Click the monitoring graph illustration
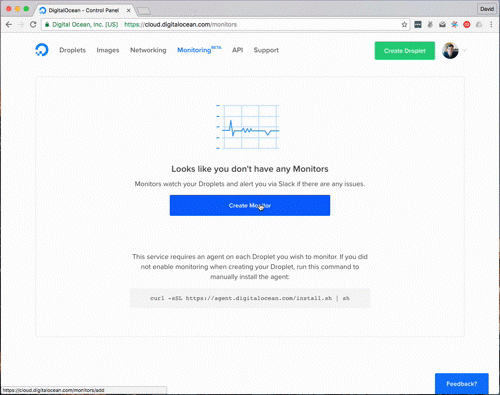The width and height of the screenshot is (500, 395). 248,127
